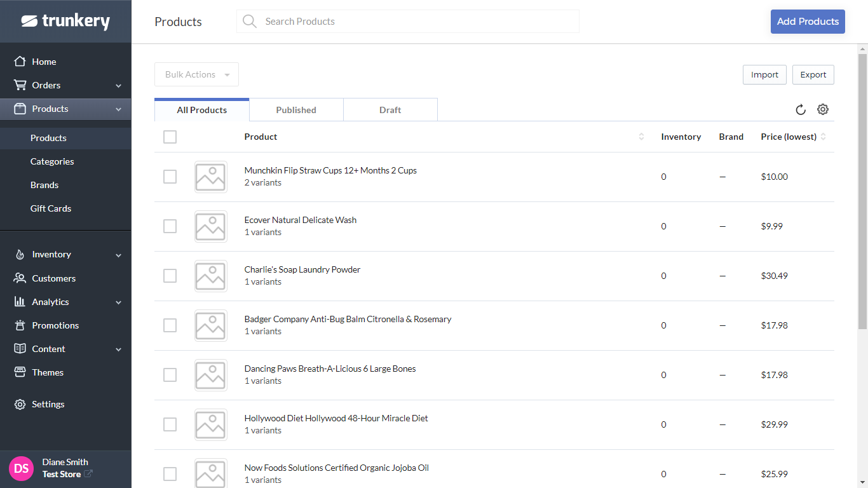Check Hollywood Diet 48-Hour Miracle Diet row
This screenshot has height=488, width=868.
[x=170, y=424]
